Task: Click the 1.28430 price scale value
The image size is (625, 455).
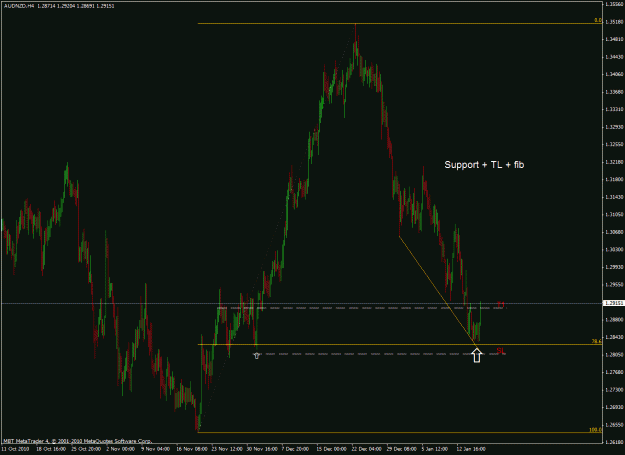Action: (614, 337)
